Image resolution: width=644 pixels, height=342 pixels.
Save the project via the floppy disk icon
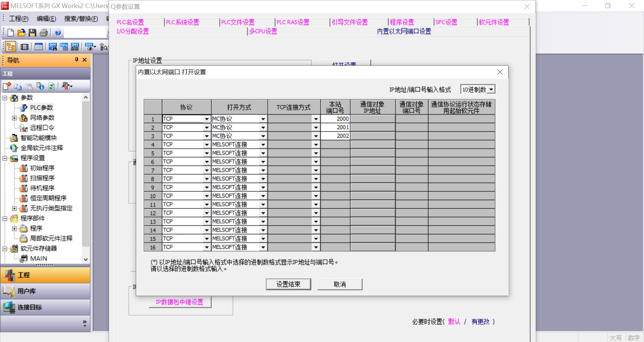pos(32,33)
